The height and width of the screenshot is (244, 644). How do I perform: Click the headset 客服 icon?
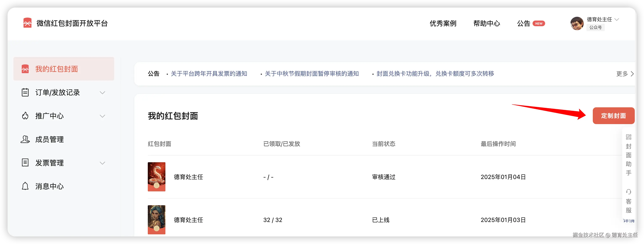(x=628, y=192)
